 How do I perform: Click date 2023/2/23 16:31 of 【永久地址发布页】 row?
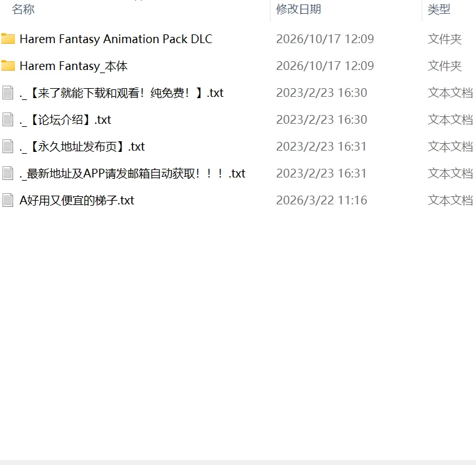point(322,146)
